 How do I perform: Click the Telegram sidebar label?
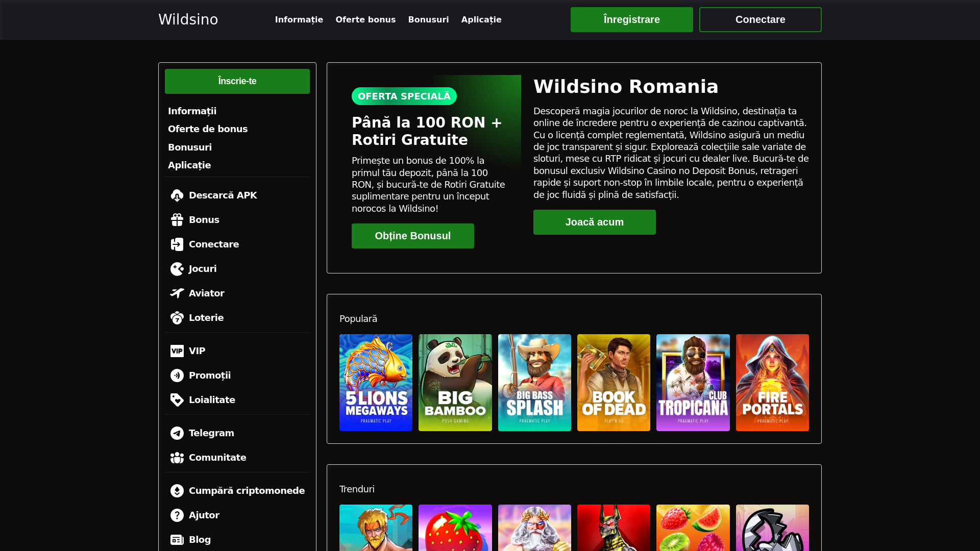click(211, 433)
